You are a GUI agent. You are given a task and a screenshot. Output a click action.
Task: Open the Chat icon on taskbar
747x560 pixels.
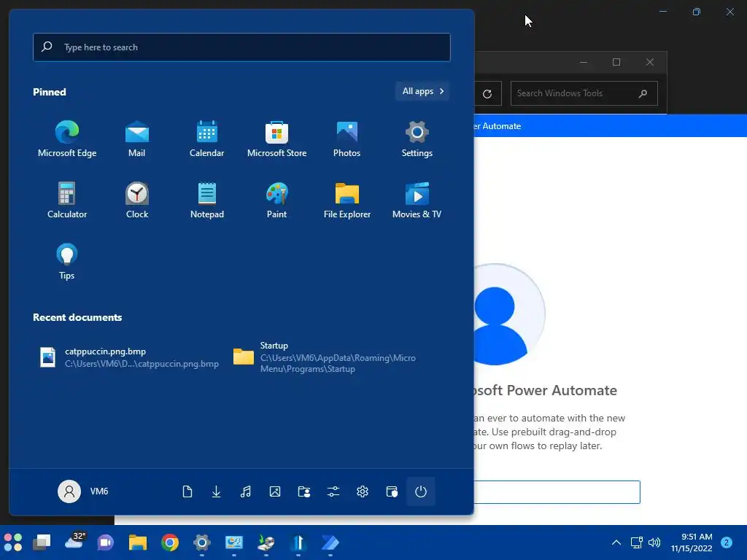click(105, 542)
